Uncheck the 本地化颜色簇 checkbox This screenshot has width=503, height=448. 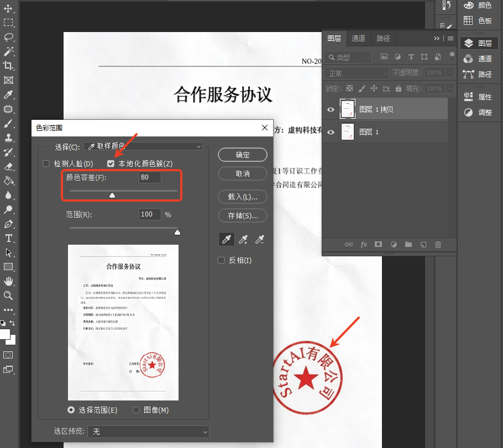click(111, 164)
